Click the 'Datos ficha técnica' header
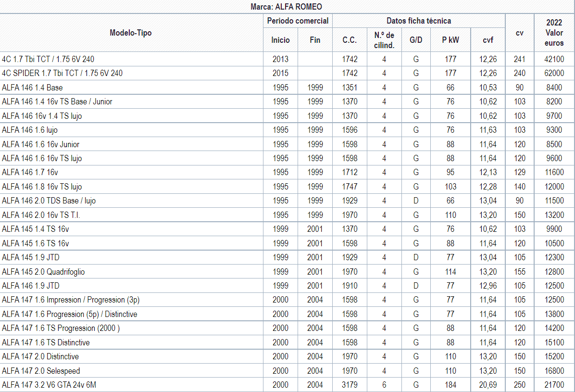Viewport: 575px width, 392px height. click(419, 21)
